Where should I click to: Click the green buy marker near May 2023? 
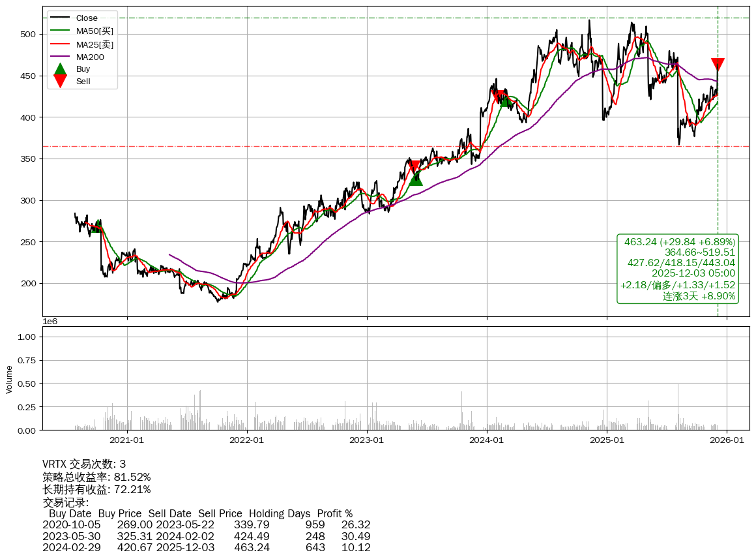tap(416, 178)
